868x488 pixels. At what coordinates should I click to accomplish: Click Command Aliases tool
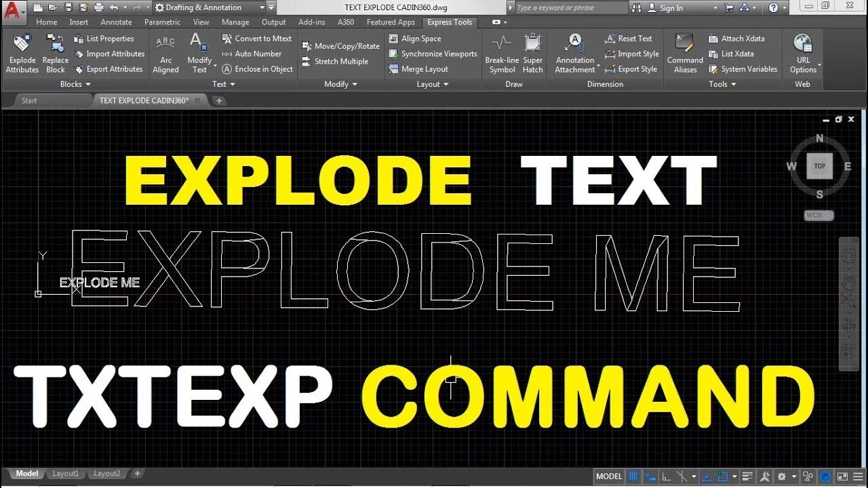click(x=685, y=54)
